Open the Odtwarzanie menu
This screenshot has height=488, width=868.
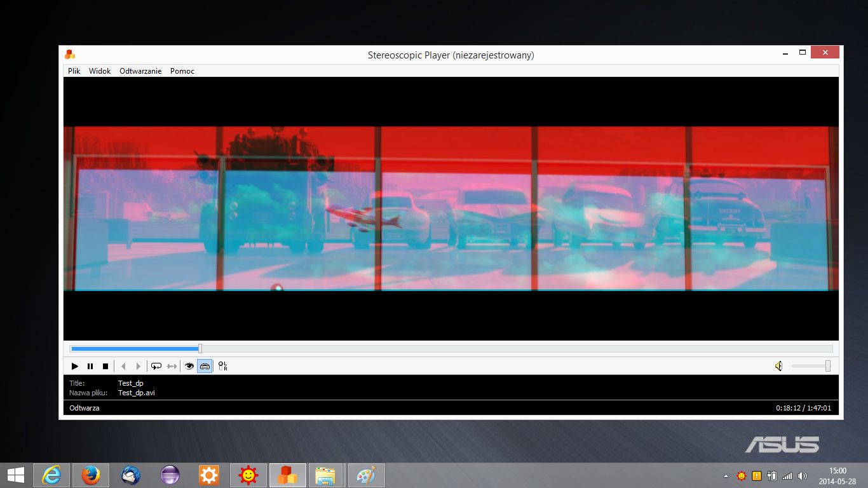140,71
